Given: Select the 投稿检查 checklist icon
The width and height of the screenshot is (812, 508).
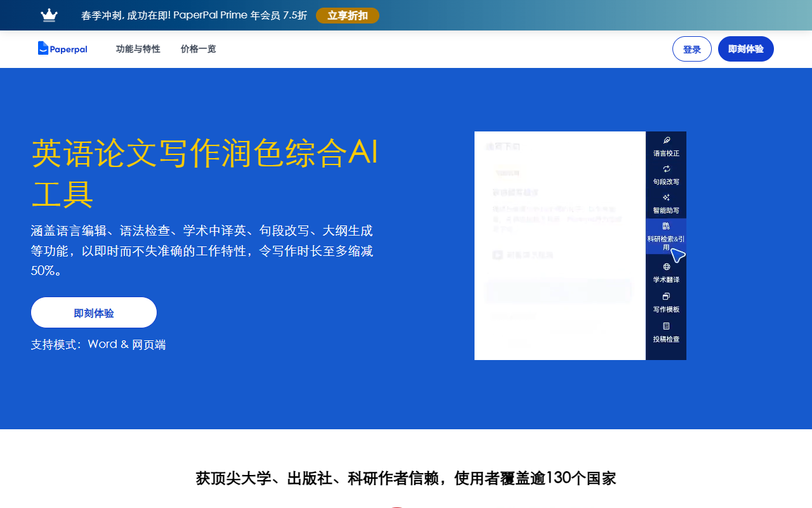Looking at the screenshot, I should pyautogui.click(x=666, y=326).
